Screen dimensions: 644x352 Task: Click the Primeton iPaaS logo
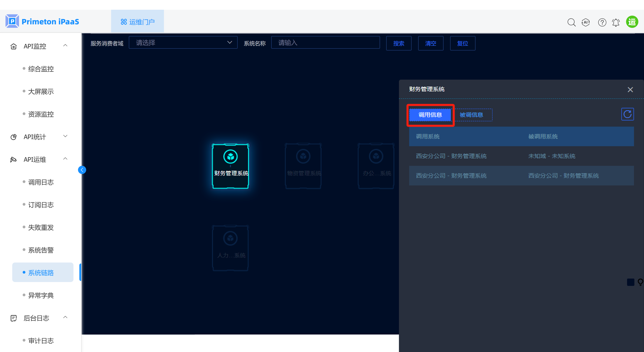[42, 22]
